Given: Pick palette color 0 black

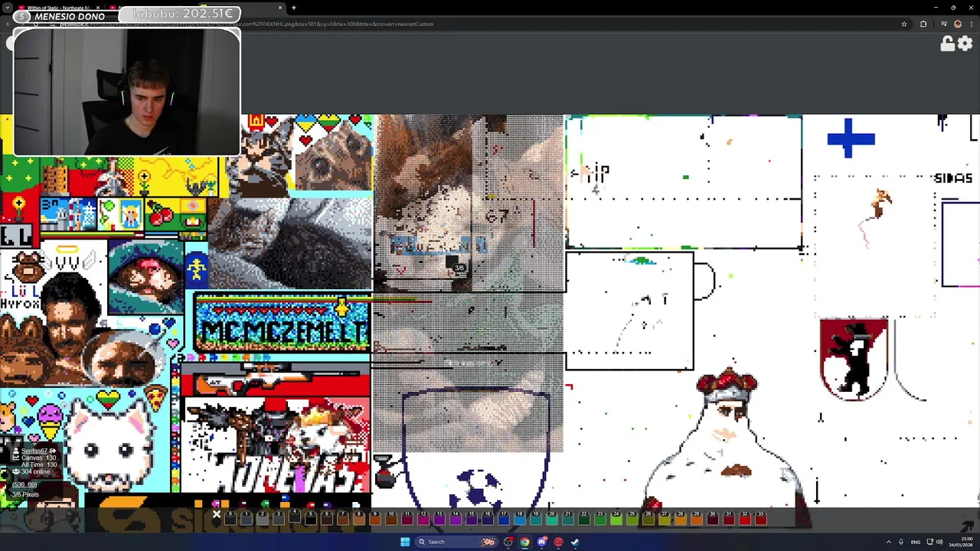Looking at the screenshot, I should tap(230, 519).
